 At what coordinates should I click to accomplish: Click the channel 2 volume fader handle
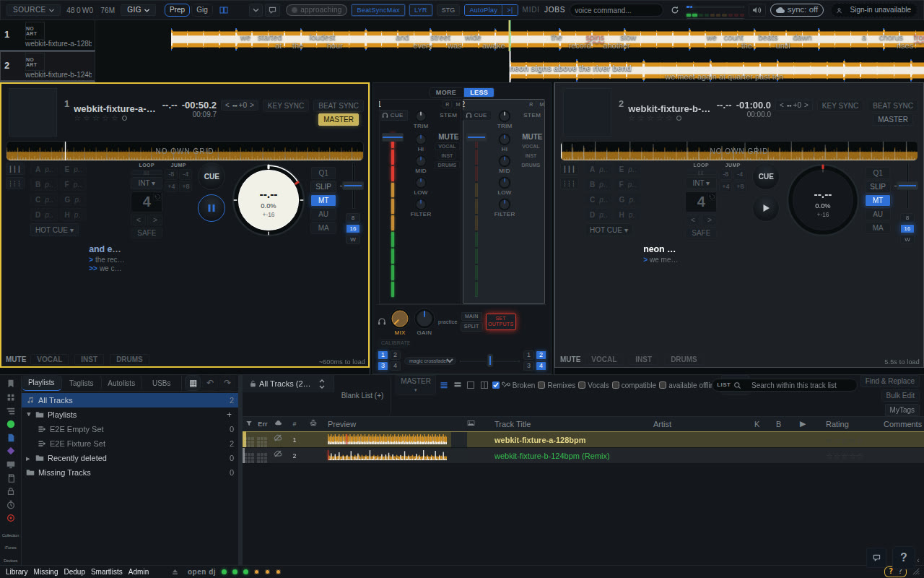tap(476, 137)
